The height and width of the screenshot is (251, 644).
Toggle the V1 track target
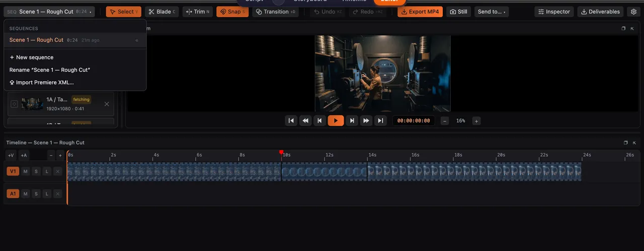(x=13, y=171)
